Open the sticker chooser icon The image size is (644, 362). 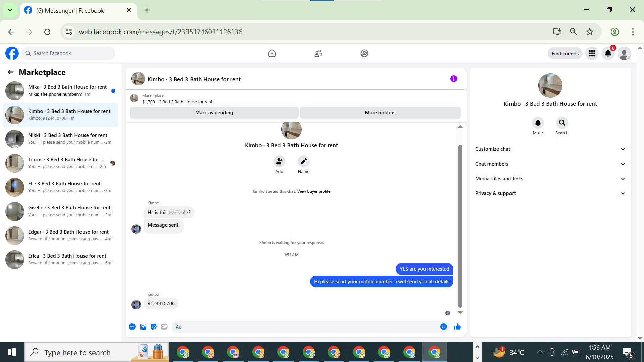click(x=154, y=327)
